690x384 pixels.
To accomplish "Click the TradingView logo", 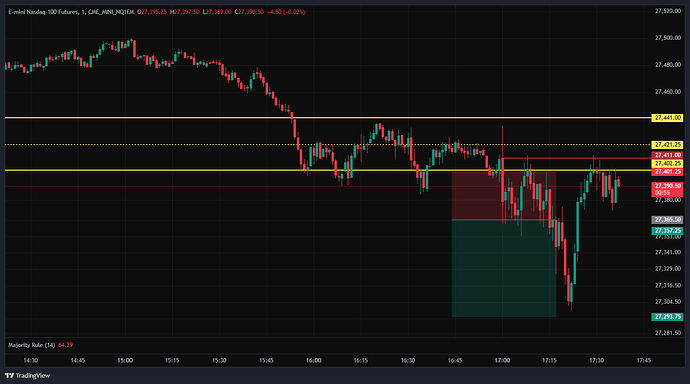I will [27, 376].
